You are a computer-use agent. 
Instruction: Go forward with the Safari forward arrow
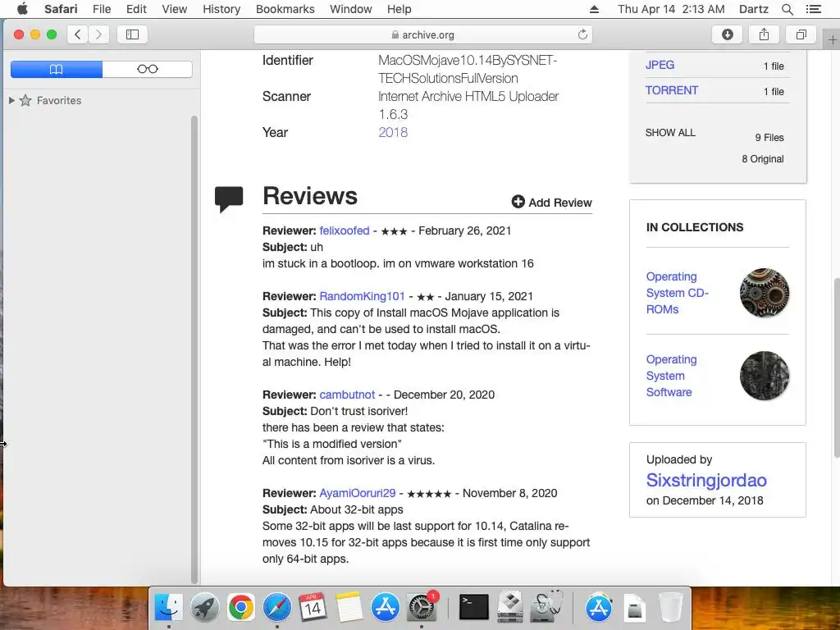[98, 34]
